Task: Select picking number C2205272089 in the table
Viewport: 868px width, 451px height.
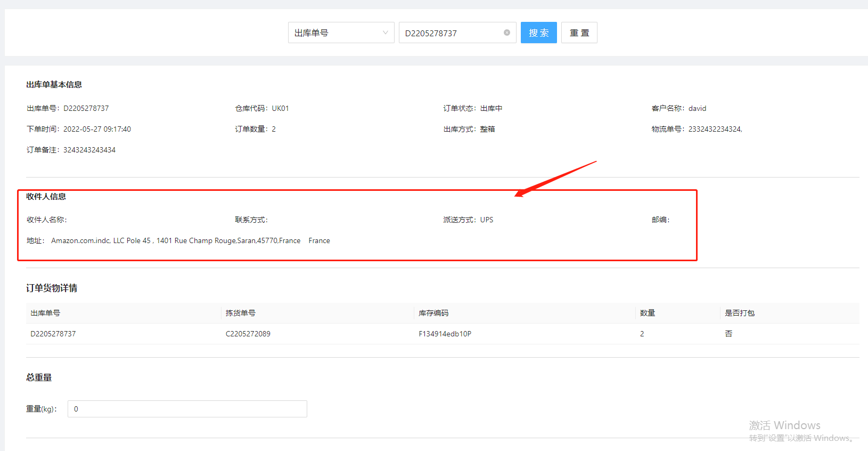Action: (248, 334)
